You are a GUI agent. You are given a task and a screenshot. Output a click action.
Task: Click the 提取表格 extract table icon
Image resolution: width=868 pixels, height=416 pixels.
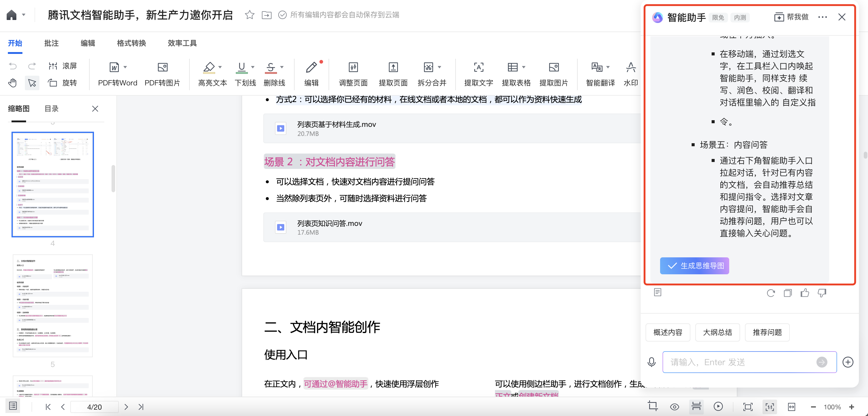pos(512,67)
